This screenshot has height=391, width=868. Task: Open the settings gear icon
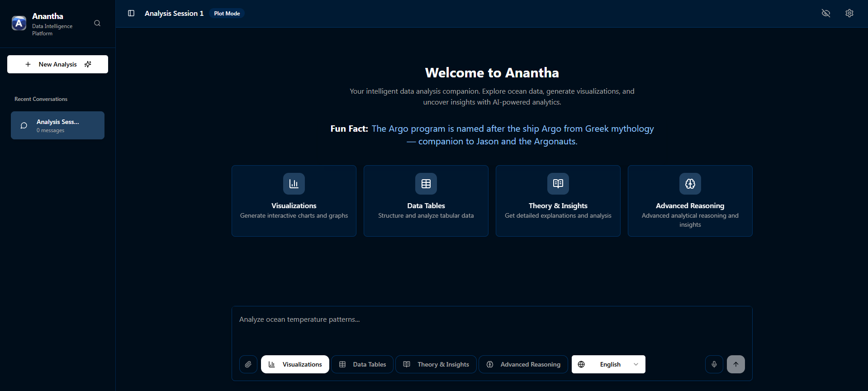point(849,13)
